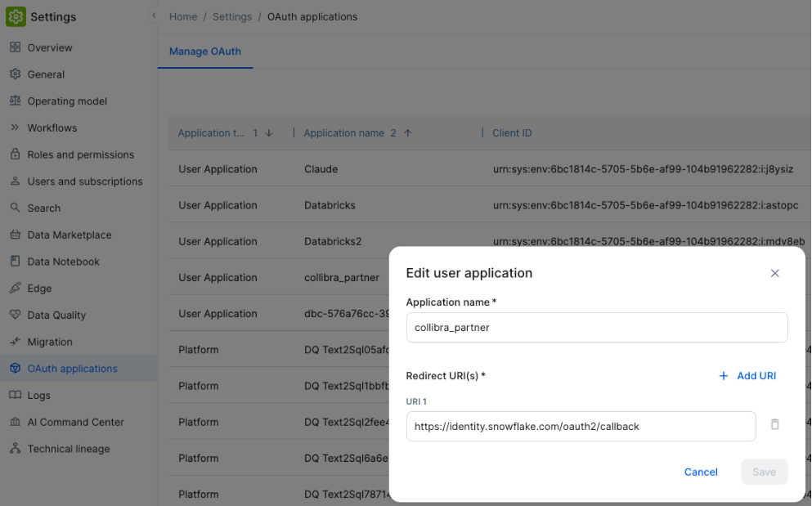Select the DQ Text2Sql2fee row name
Viewport: 812px width, 506px height.
[347, 423]
